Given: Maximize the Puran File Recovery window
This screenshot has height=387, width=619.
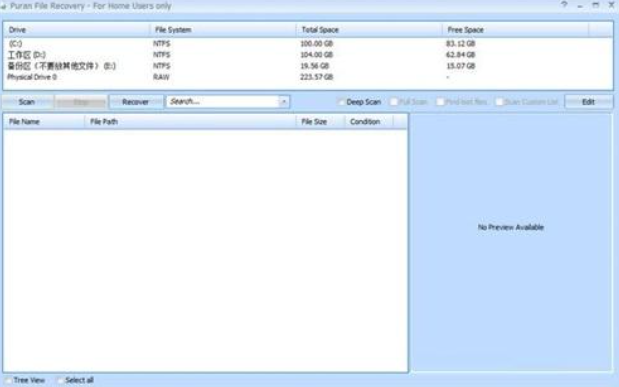Looking at the screenshot, I should pyautogui.click(x=595, y=5).
